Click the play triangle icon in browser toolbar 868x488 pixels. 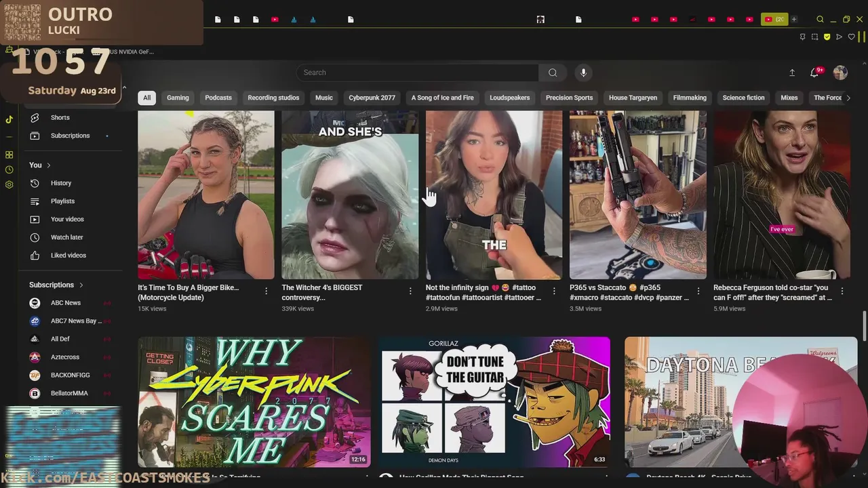click(839, 37)
